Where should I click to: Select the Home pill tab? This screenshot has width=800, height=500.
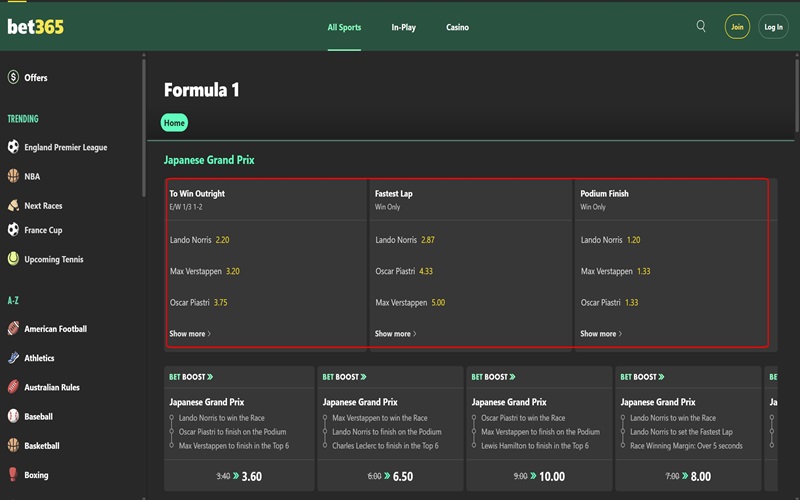[174, 123]
